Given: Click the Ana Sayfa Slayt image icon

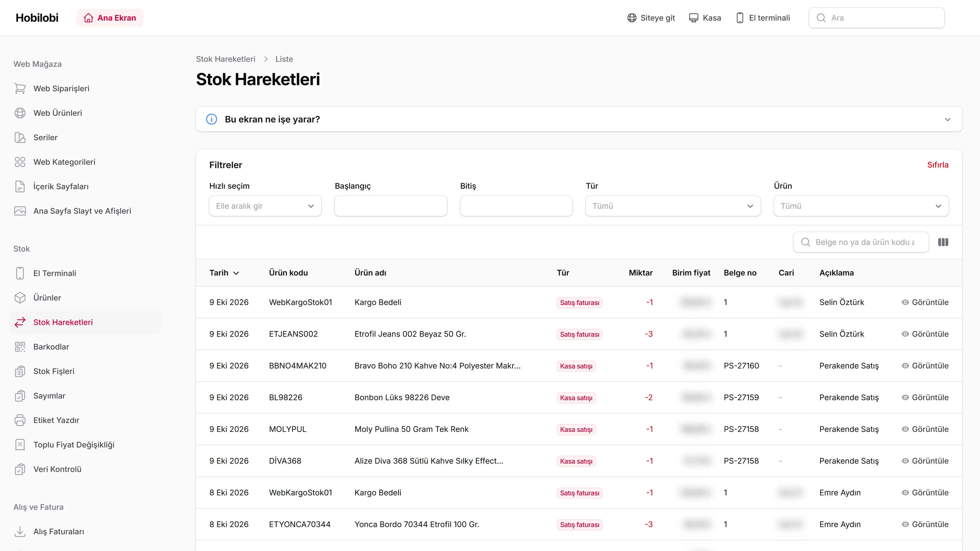Looking at the screenshot, I should (20, 211).
